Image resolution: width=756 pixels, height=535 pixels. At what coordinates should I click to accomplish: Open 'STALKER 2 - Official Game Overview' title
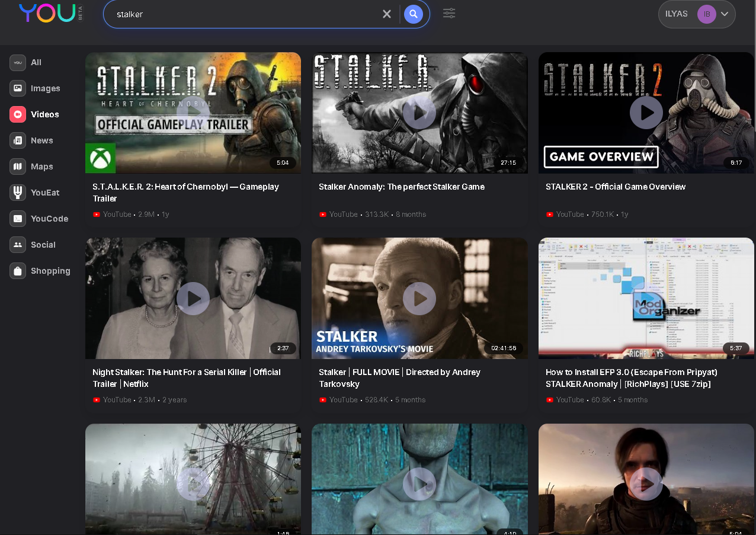point(616,187)
